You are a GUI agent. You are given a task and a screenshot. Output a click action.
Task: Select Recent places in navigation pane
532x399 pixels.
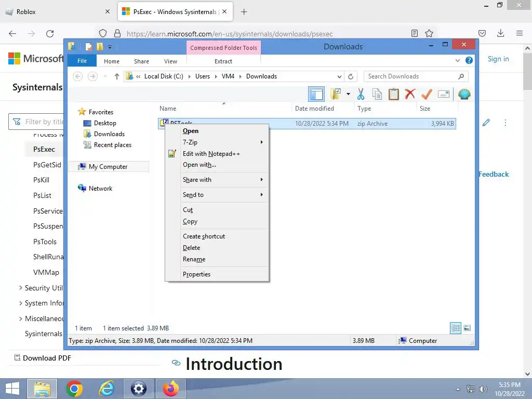(112, 145)
